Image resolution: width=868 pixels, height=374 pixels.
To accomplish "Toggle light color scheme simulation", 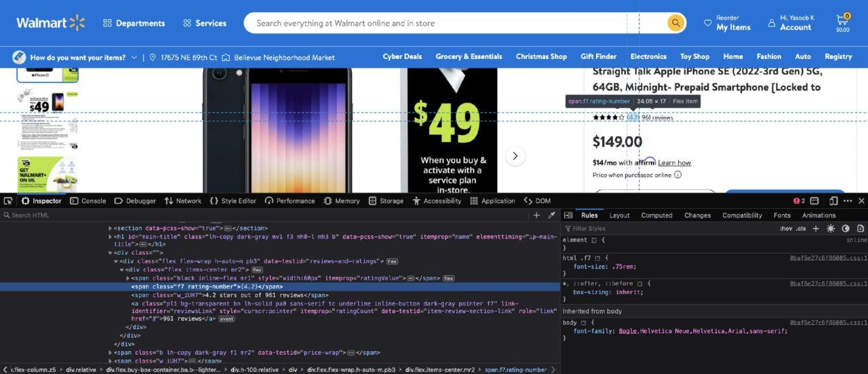I will [x=831, y=228].
